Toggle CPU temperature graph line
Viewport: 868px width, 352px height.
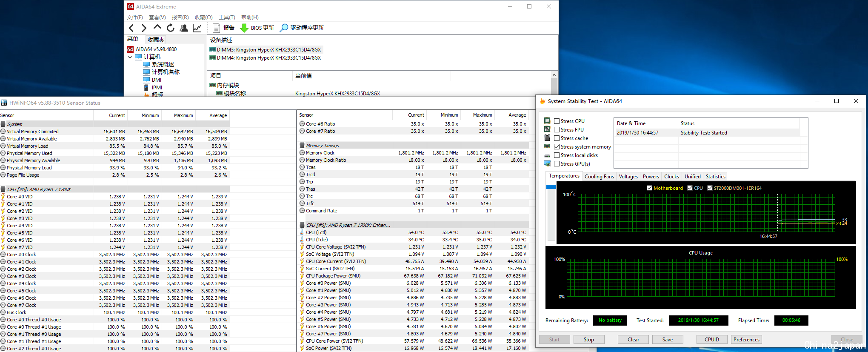click(x=690, y=188)
